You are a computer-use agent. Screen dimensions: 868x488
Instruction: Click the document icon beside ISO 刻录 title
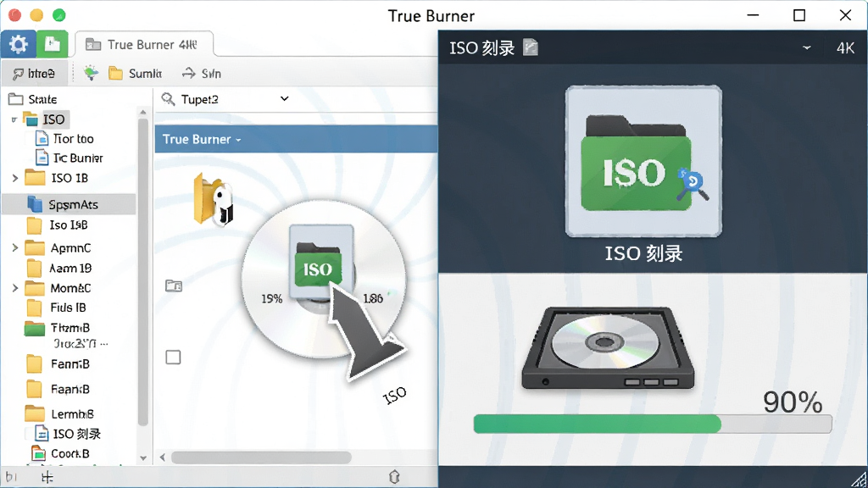[531, 47]
